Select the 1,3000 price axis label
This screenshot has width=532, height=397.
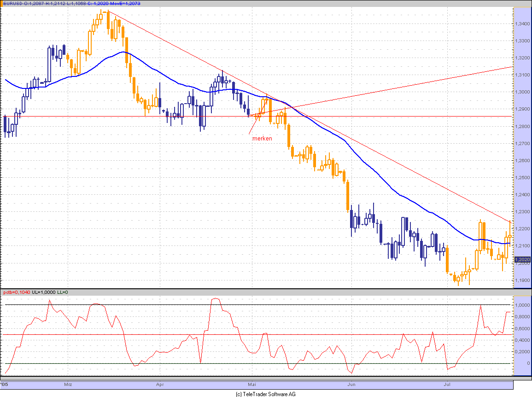[522, 92]
